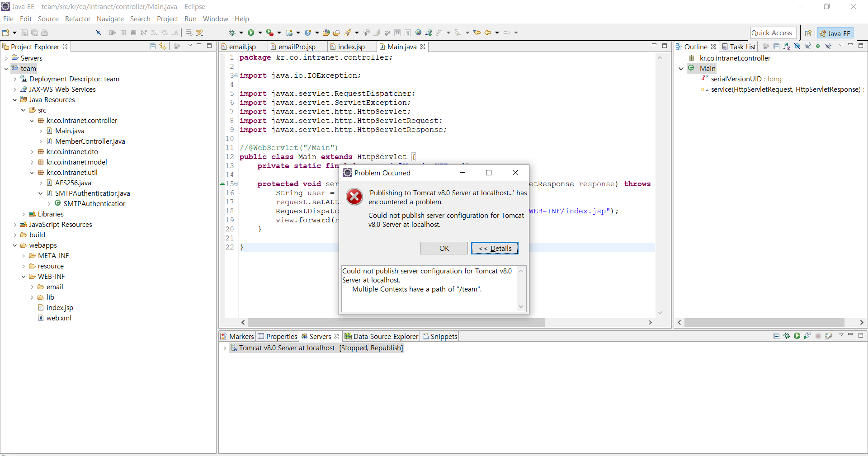The height and width of the screenshot is (456, 868).
Task: Open the Data Source Explorer tab
Action: 382,336
